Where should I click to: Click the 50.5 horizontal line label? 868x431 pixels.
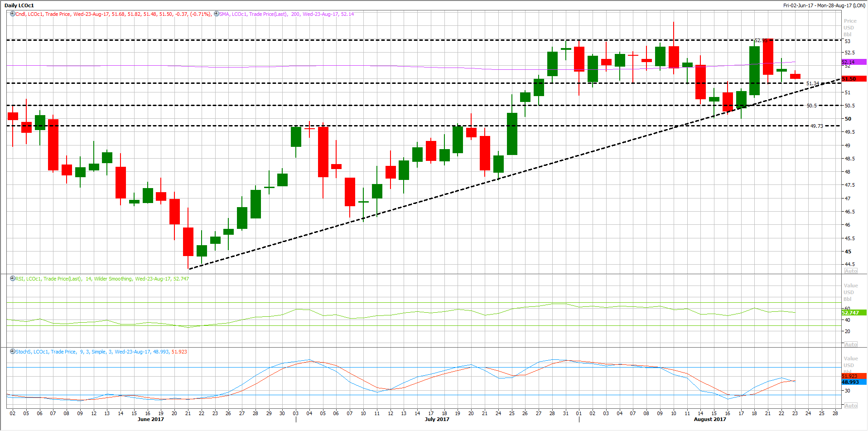click(x=812, y=106)
